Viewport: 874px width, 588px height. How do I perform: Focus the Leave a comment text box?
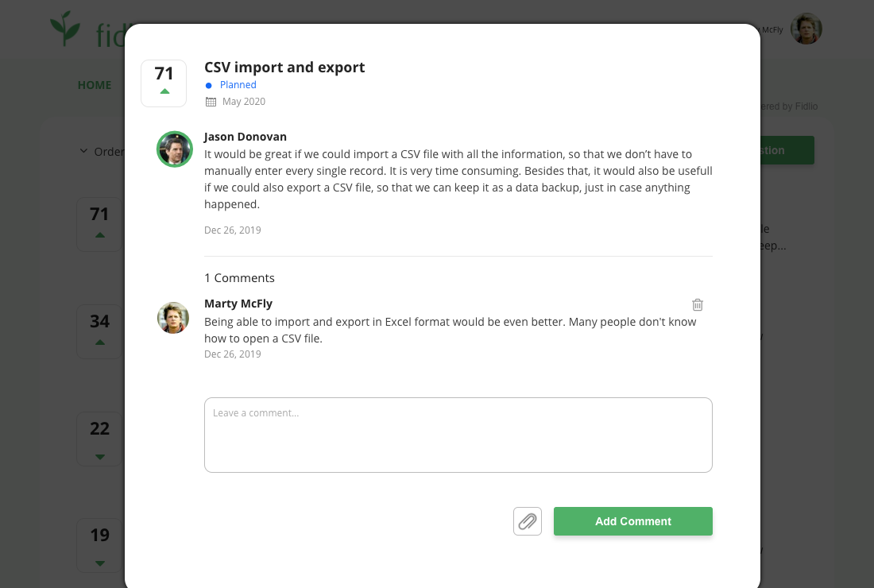[458, 435]
